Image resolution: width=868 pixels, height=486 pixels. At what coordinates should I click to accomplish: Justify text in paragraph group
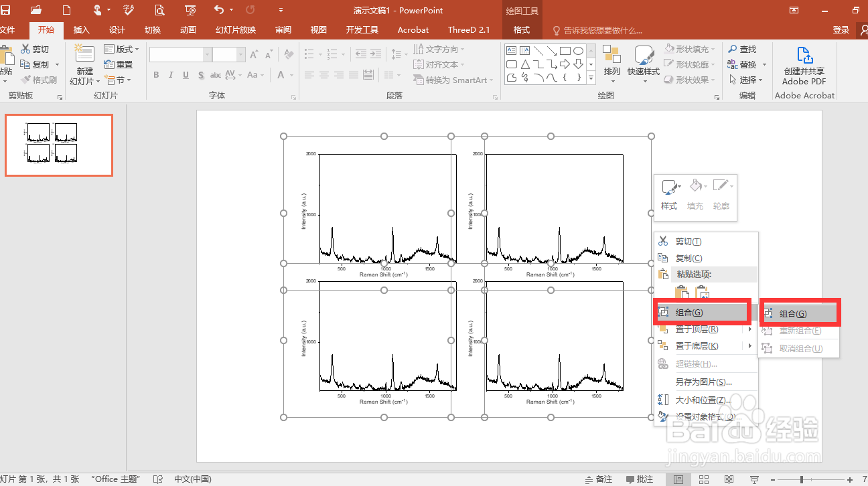354,75
